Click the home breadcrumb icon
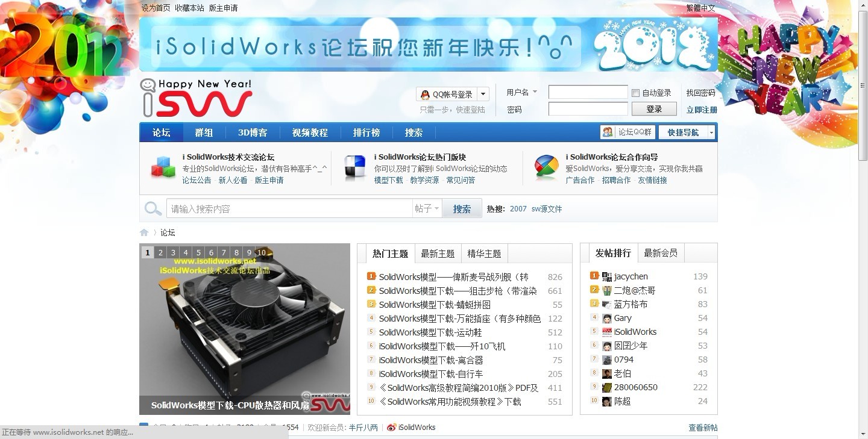The width and height of the screenshot is (868, 439). [144, 232]
